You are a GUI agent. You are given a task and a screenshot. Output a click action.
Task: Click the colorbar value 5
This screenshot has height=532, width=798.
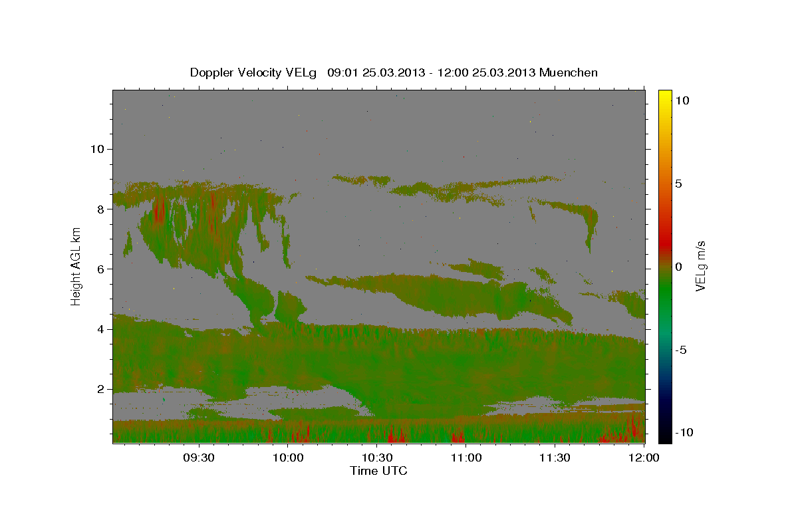click(x=678, y=184)
